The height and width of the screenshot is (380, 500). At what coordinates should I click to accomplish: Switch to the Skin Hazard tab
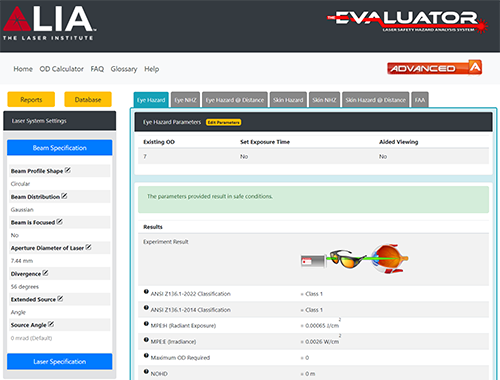tap(288, 100)
